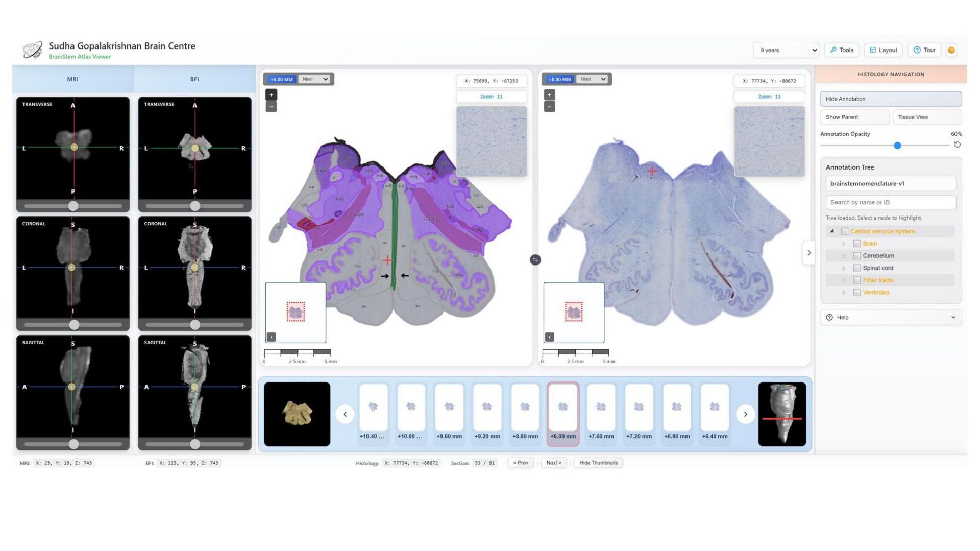
Task: Toggle the Ventricles checkbox
Action: pos(857,293)
